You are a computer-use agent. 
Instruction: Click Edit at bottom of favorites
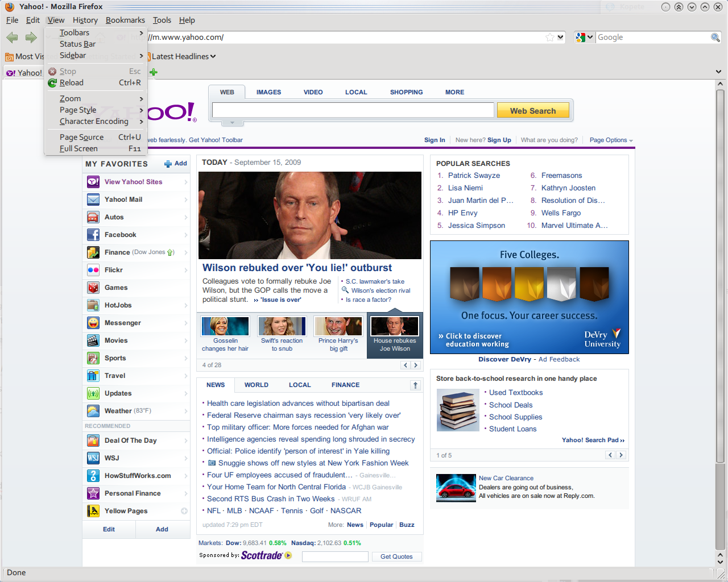[109, 529]
